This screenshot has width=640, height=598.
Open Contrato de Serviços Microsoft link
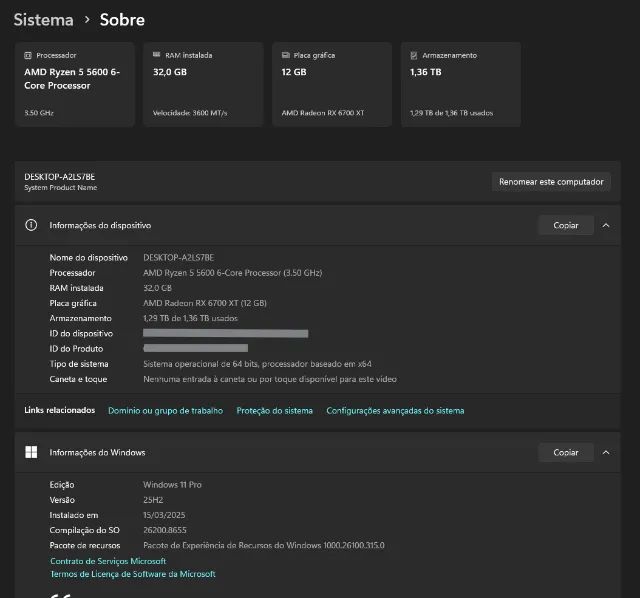coord(108,561)
